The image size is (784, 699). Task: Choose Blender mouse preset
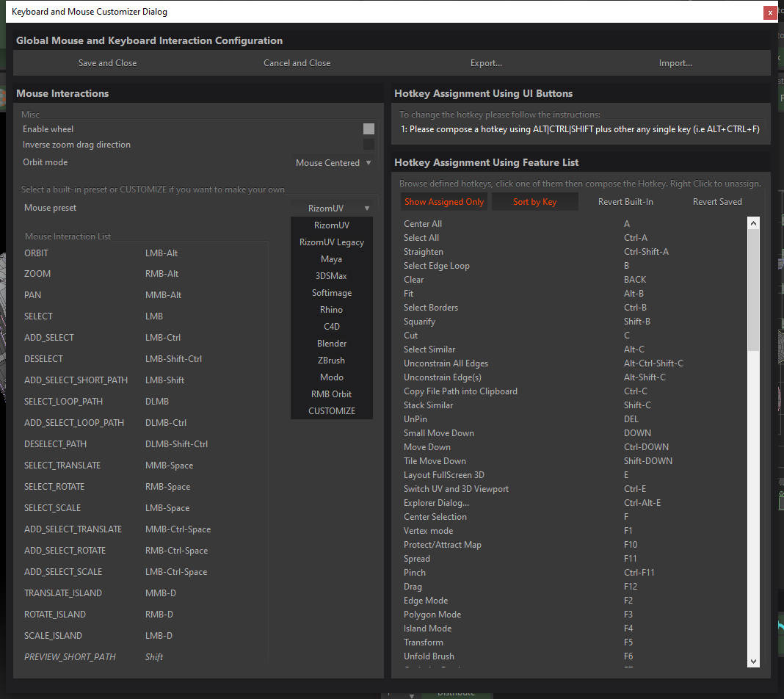pyautogui.click(x=332, y=344)
